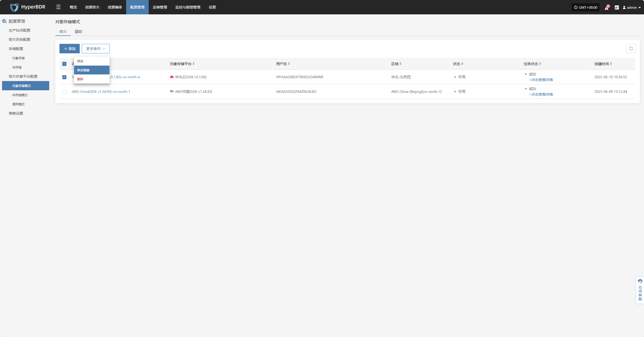Image resolution: width=644 pixels, height=337 pixels.
Task: Select 容灾目标配置 in the sidebar
Action: click(19, 39)
